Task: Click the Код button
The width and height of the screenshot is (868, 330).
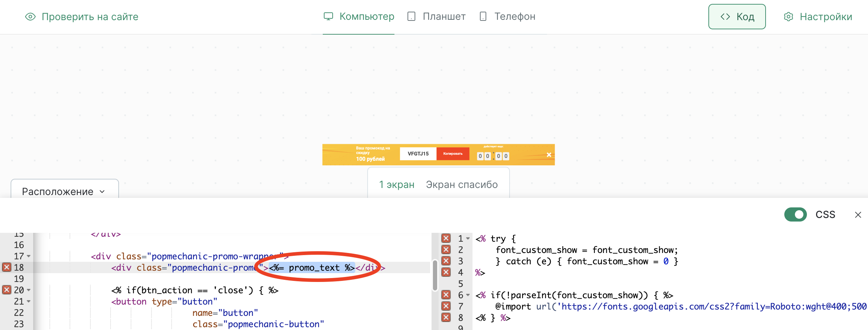Action: pos(737,17)
